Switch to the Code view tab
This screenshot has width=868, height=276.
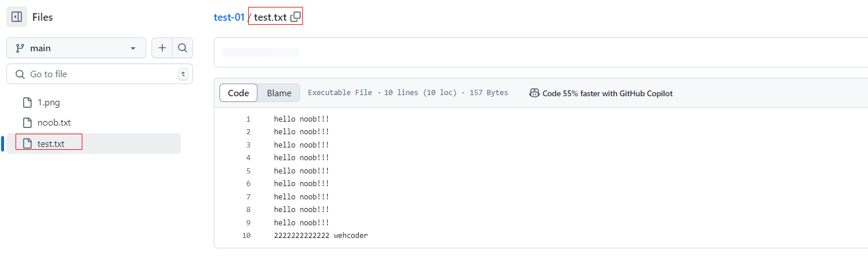point(238,93)
